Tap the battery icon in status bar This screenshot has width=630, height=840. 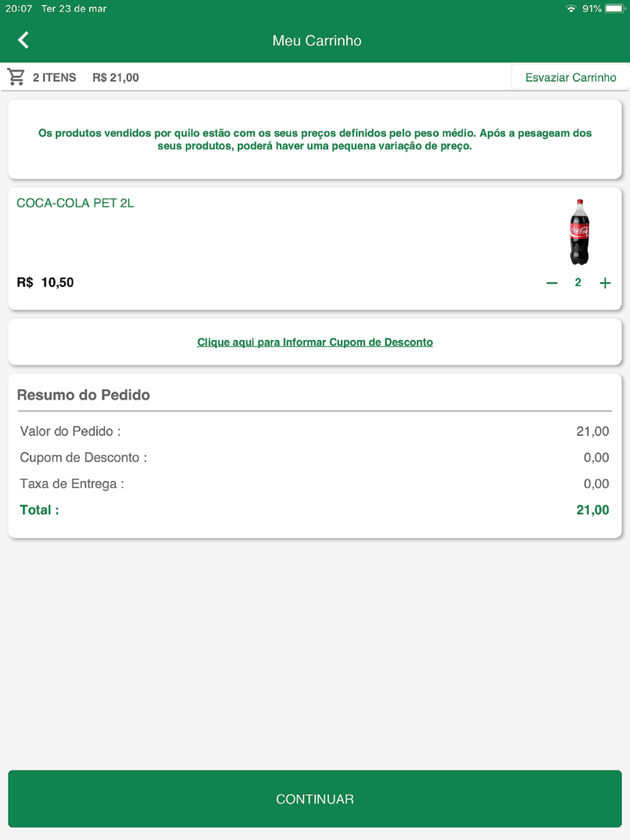[x=614, y=9]
